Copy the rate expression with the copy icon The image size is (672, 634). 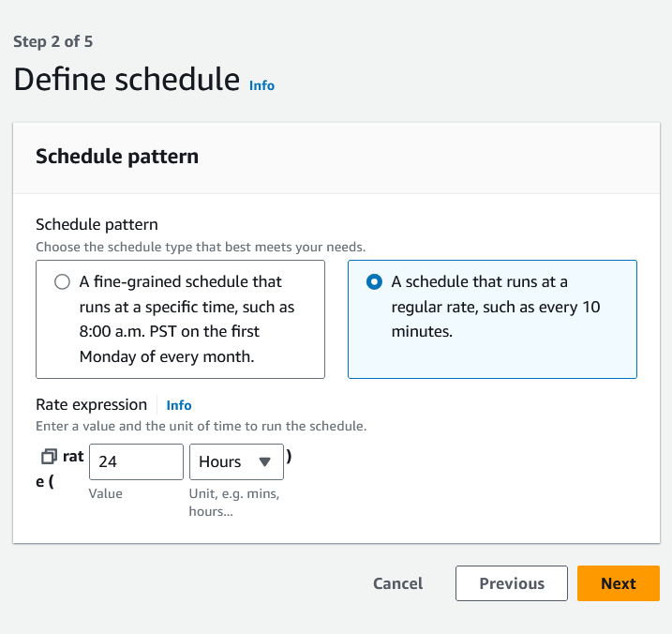[x=49, y=457]
